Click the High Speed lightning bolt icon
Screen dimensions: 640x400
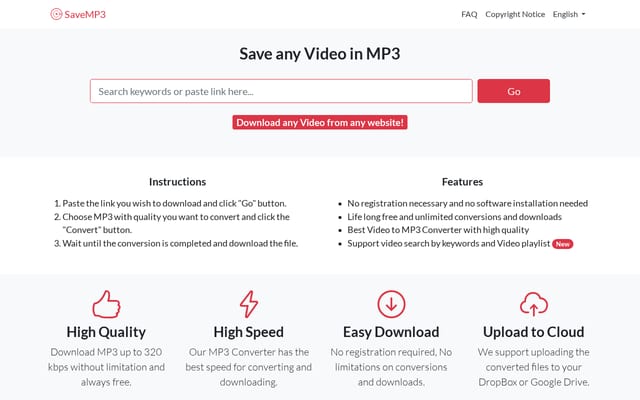249,304
